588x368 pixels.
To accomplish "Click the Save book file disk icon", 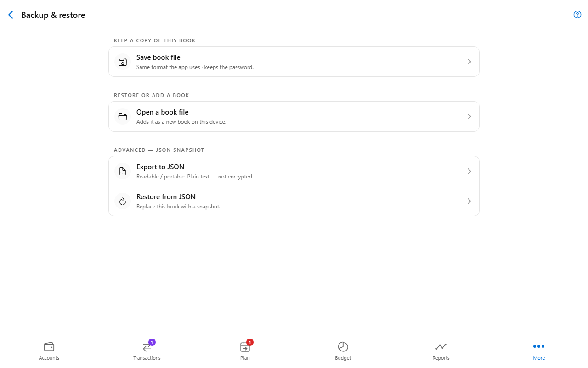I will click(123, 62).
